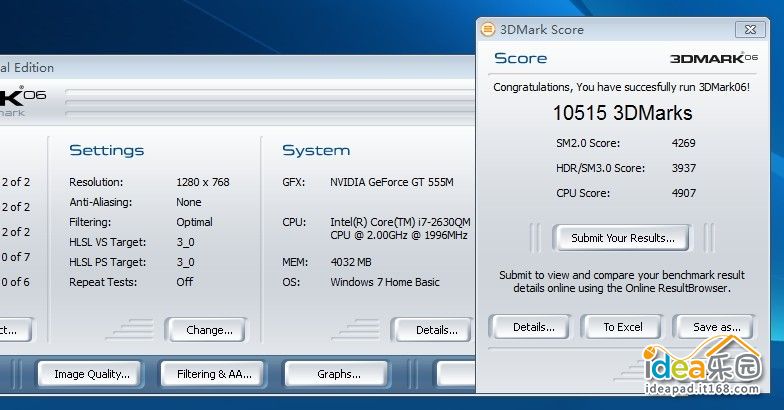The width and height of the screenshot is (784, 410).
Task: Open the Filtering & AA... tool
Action: (x=214, y=374)
